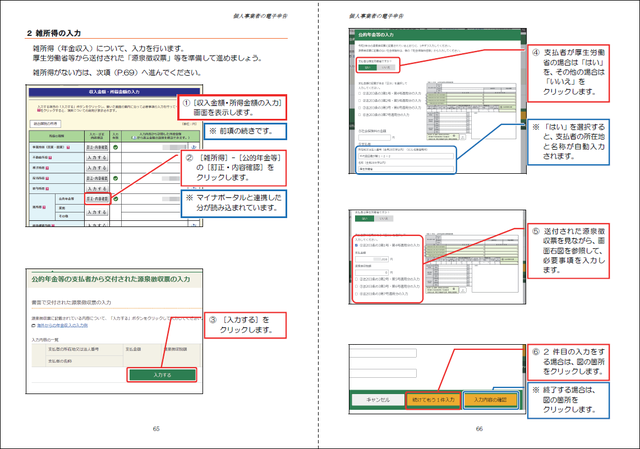The width and height of the screenshot is (640, 449).
Task: Click the 続けてもう1件入力 button
Action: pyautogui.click(x=433, y=400)
